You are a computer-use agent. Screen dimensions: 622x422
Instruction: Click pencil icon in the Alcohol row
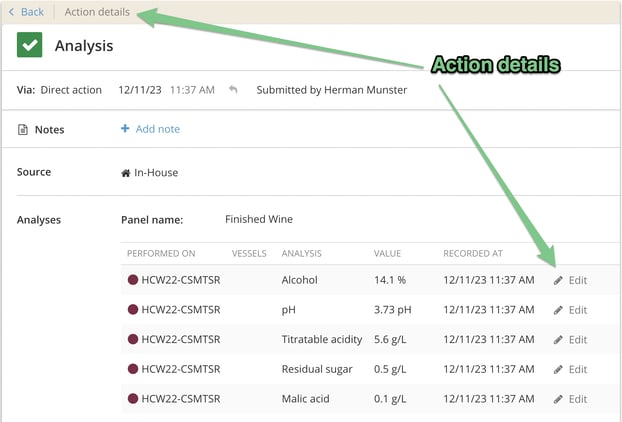558,280
